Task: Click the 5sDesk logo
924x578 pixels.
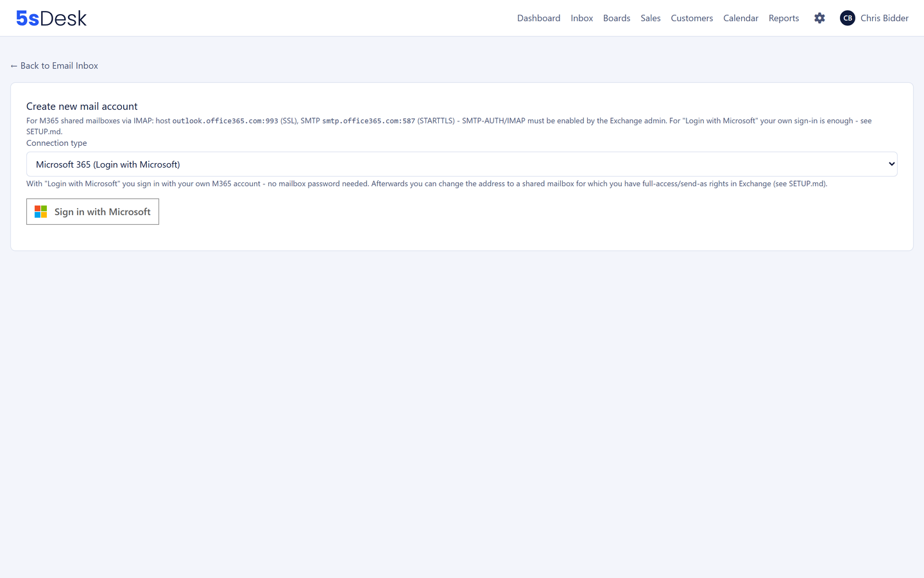Action: pos(51,18)
